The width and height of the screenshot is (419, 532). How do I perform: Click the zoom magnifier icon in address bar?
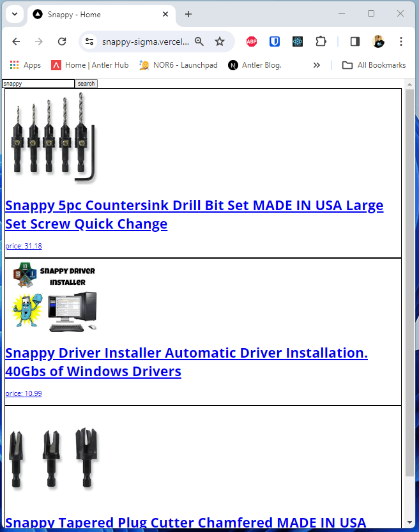coord(199,42)
